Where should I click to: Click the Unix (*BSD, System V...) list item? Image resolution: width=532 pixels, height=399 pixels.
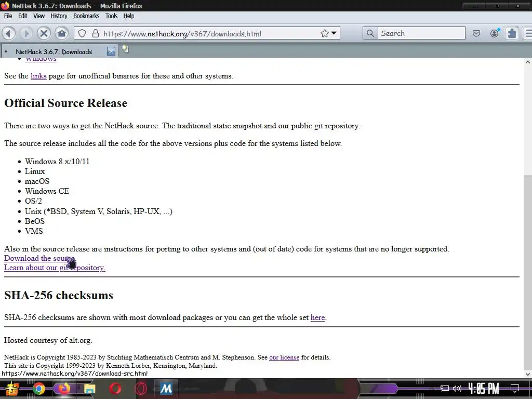pyautogui.click(x=98, y=211)
